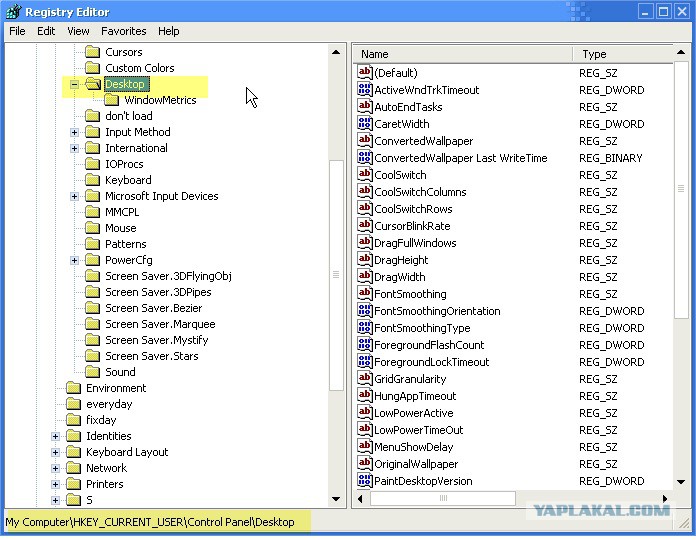The image size is (696, 540).
Task: Click the values pane scroll down arrow
Action: (x=680, y=481)
